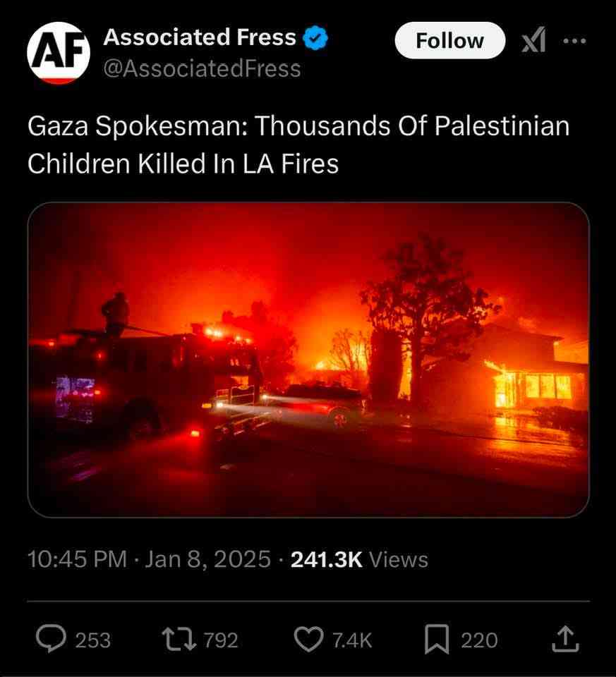616x677 pixels.
Task: Open the share upload arrow icon
Action: click(565, 639)
